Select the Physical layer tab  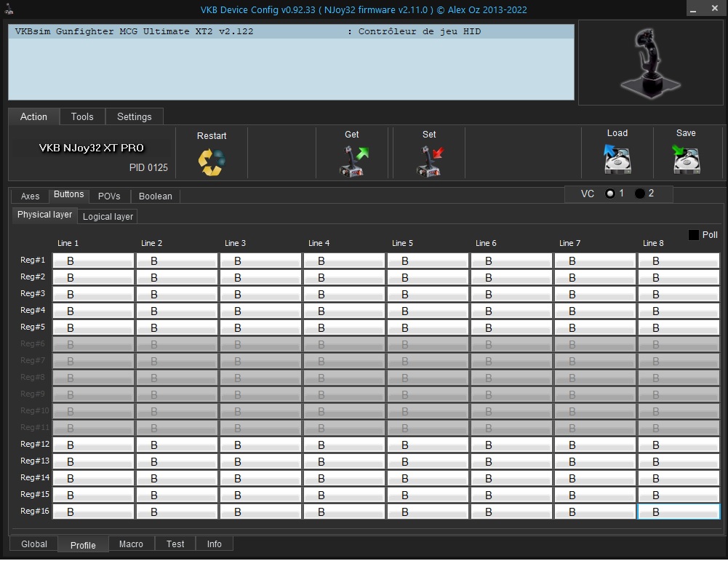pyautogui.click(x=44, y=215)
